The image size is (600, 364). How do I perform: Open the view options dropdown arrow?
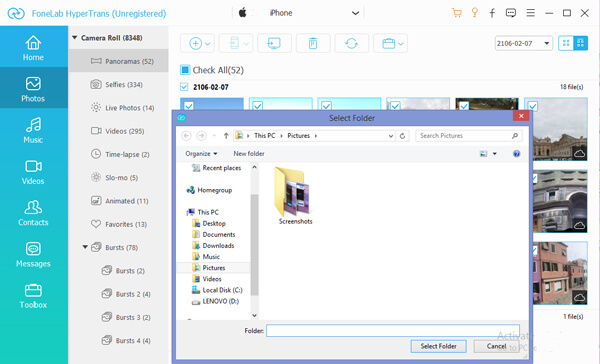click(494, 153)
